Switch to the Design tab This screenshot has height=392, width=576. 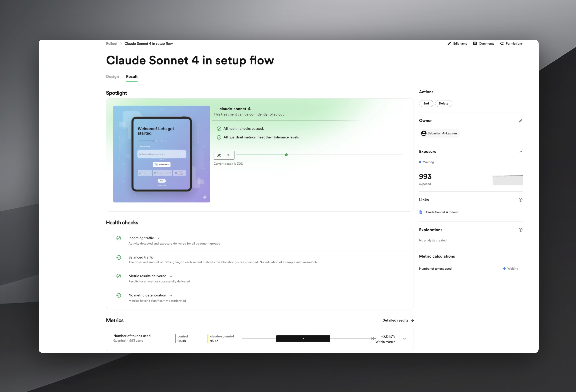[112, 77]
